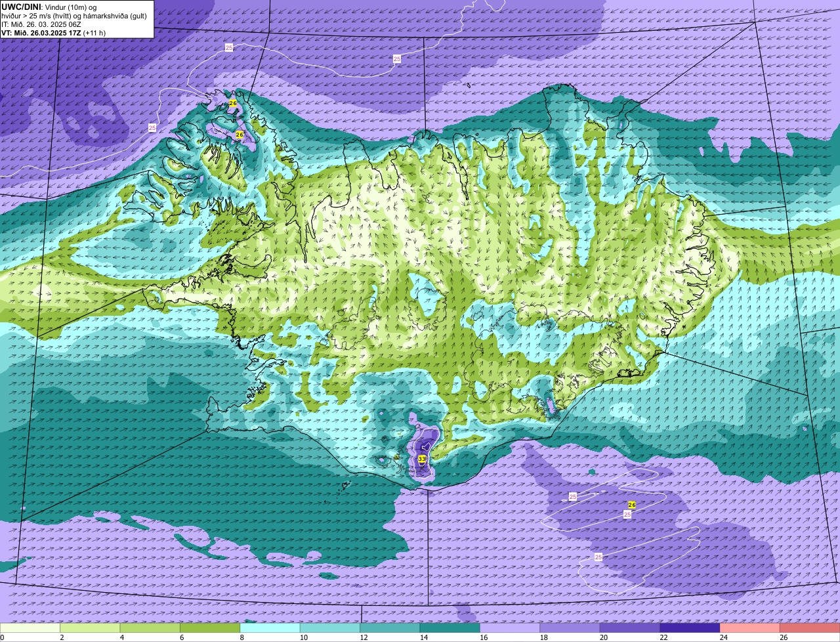Click the legend tick label "26" on the color bar
This screenshot has height=642, width=840.
pyautogui.click(x=784, y=637)
